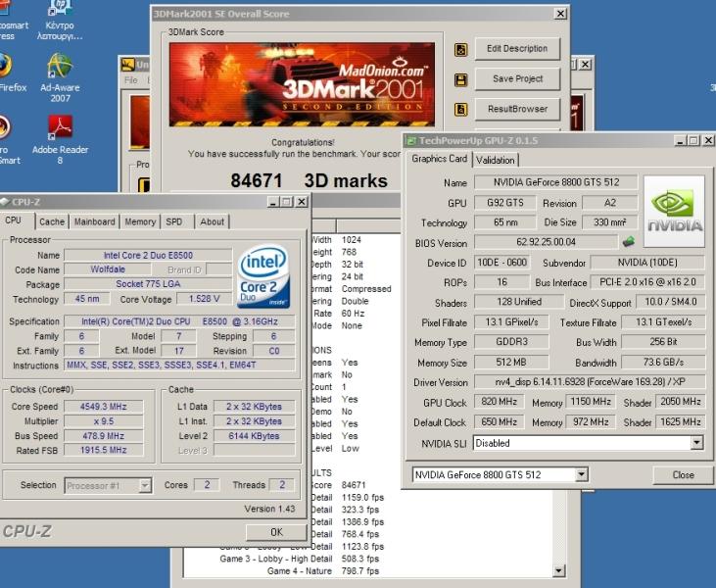Click the Rated FSB 1915.5 MHz value
Viewport: 716px width, 588px height.
point(104,451)
